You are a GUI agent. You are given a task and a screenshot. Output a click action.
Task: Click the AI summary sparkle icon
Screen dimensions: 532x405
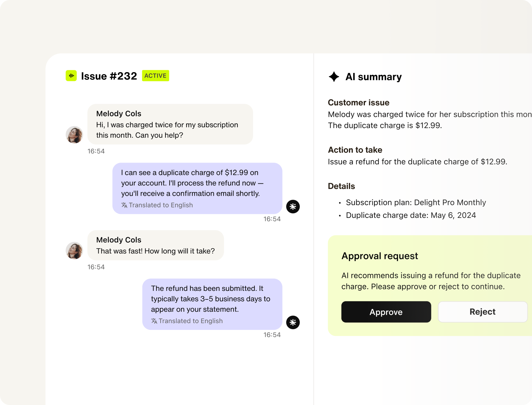coord(334,77)
